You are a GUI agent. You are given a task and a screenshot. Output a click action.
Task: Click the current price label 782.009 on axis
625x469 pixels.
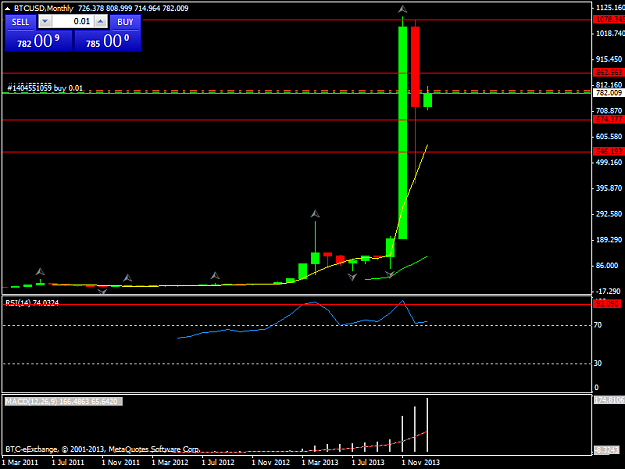(609, 93)
